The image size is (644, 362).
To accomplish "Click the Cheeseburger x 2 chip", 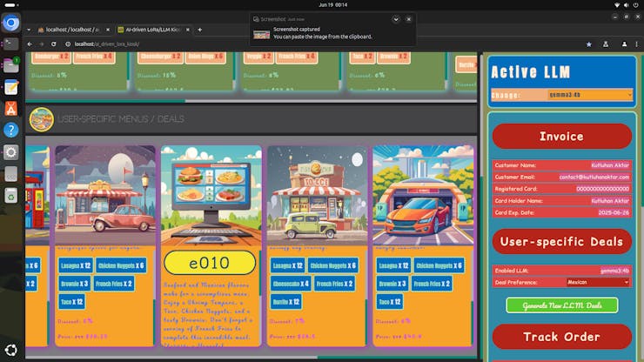I will pyautogui.click(x=160, y=57).
